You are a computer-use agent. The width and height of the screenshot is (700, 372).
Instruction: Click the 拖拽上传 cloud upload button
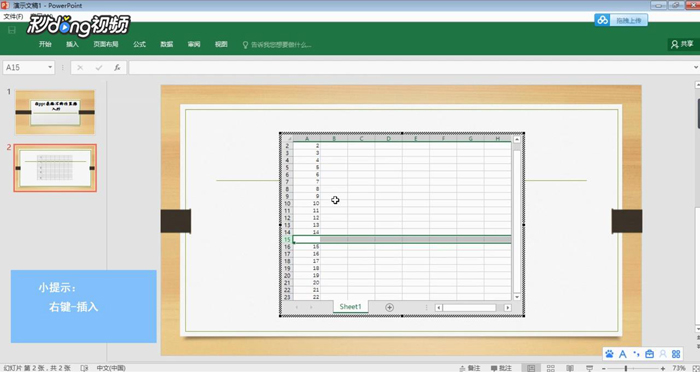[x=621, y=20]
